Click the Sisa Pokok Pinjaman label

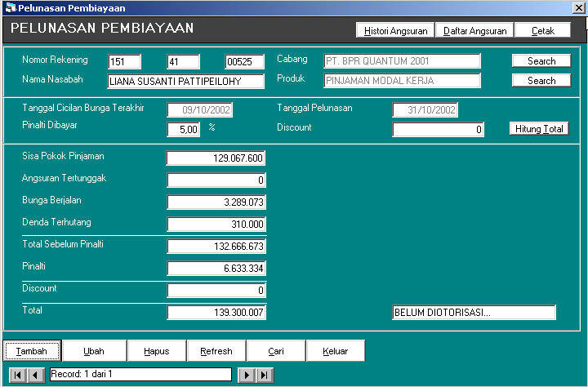(63, 156)
